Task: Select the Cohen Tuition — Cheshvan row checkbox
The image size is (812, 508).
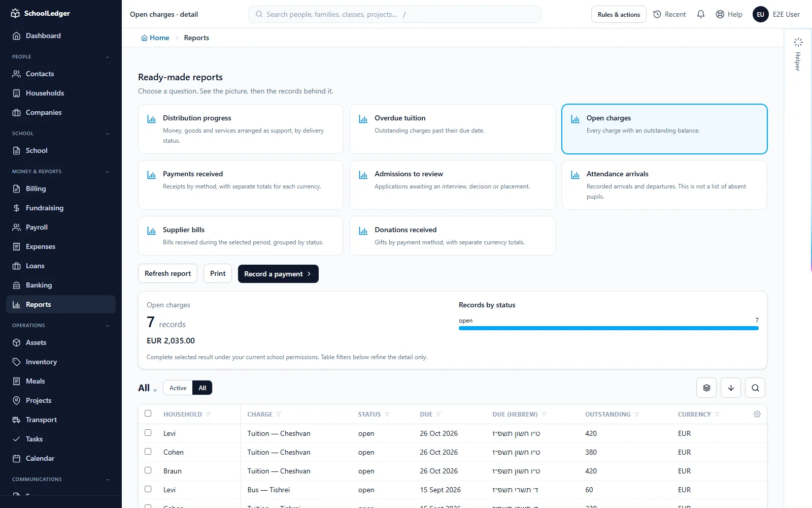Action: point(148,452)
